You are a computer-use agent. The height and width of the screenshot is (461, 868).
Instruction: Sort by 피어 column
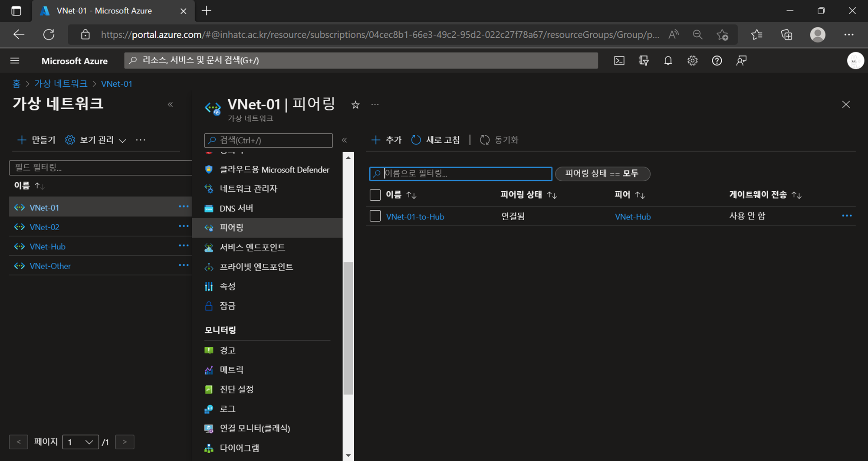coord(630,195)
